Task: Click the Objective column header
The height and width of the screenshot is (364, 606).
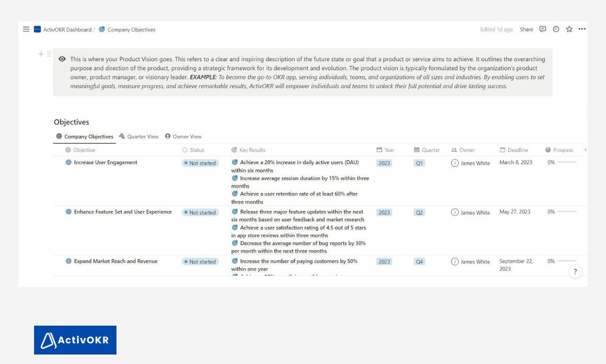Action: (x=80, y=150)
